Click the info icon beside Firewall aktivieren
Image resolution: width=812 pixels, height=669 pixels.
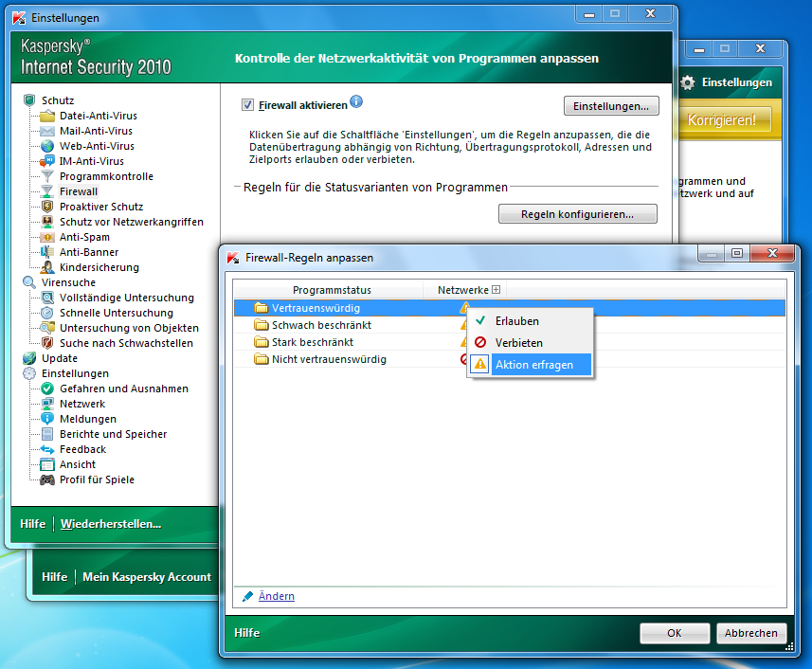tap(356, 101)
